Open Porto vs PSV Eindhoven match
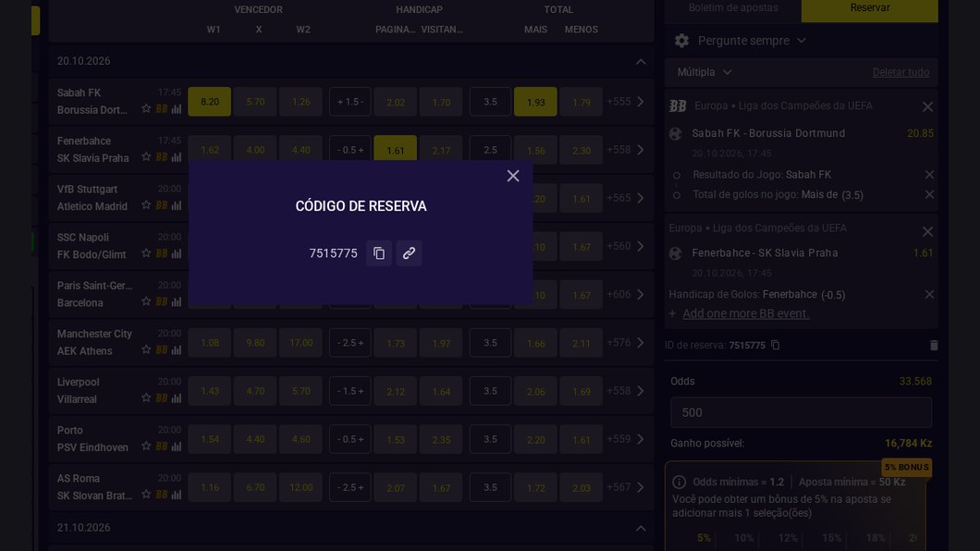Image resolution: width=980 pixels, height=551 pixels. point(92,438)
